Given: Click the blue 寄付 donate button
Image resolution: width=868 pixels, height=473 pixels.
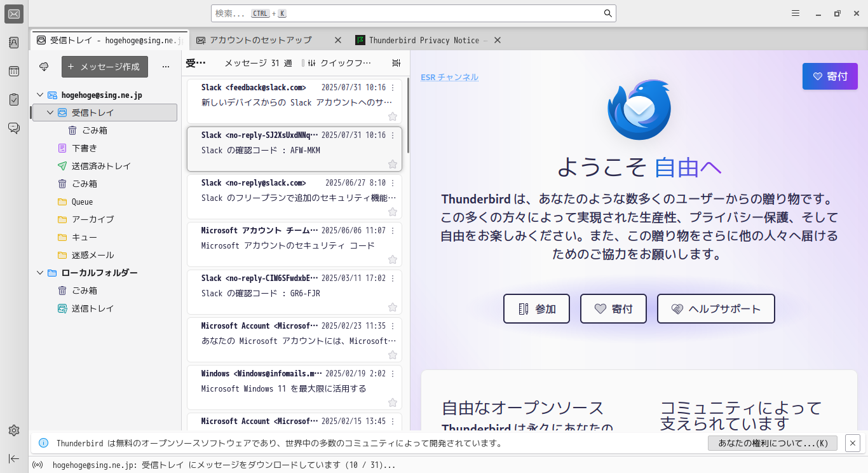Looking at the screenshot, I should (x=830, y=76).
